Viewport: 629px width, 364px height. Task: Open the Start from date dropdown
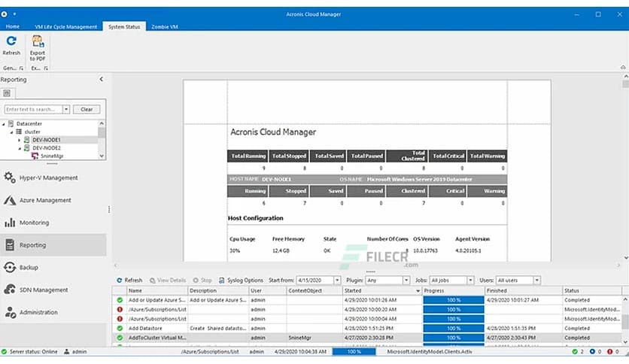(x=337, y=281)
